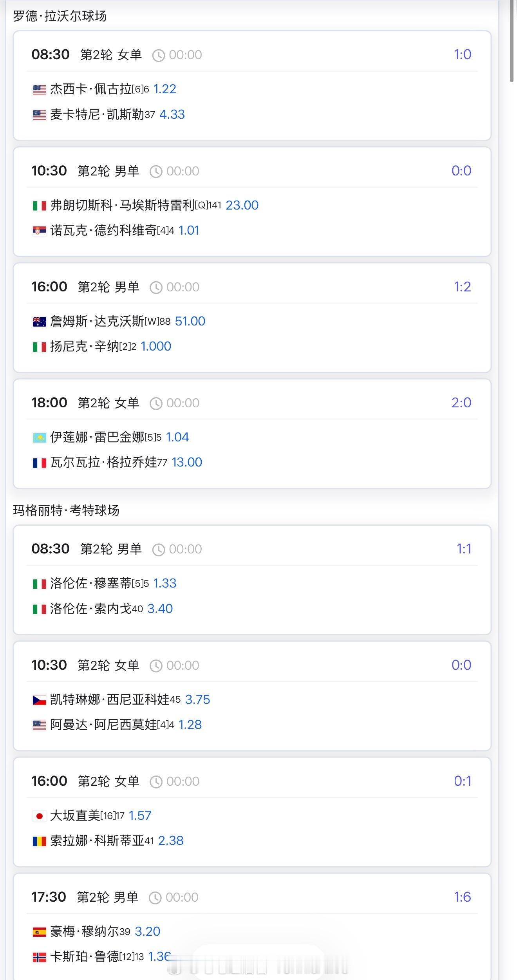
Task: Click the US flag beside 杰西卡·佩古拉
Action: (39, 90)
